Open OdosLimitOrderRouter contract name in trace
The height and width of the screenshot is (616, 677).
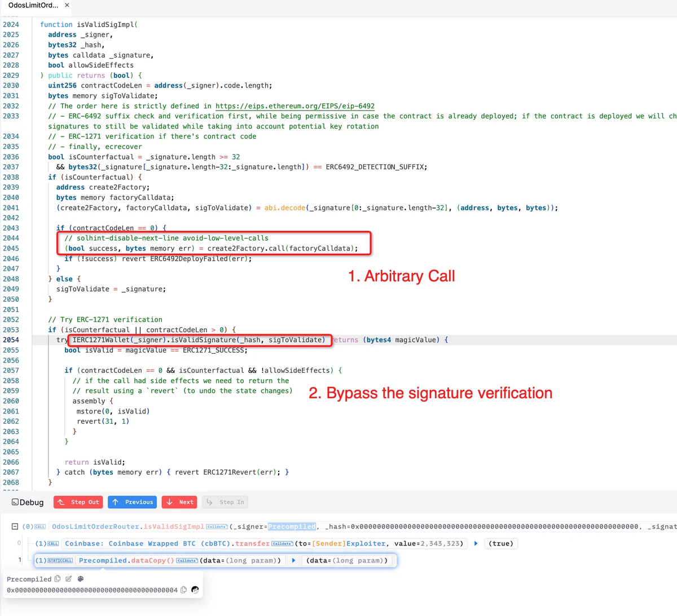point(96,527)
